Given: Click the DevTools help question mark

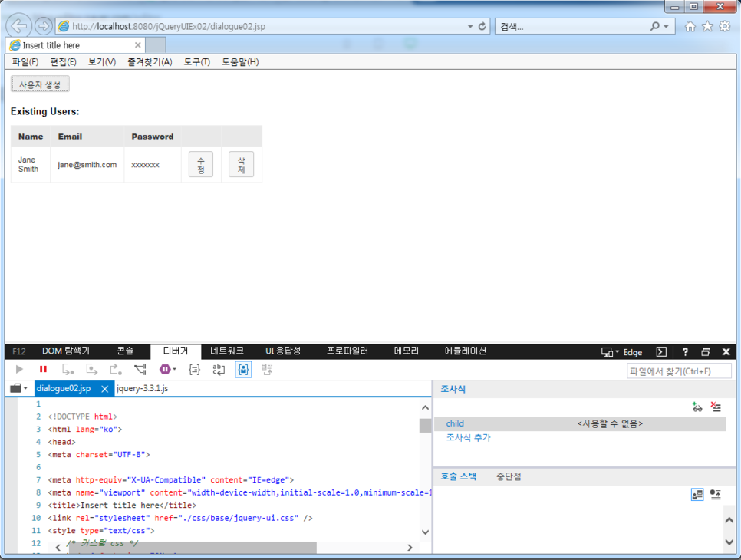Looking at the screenshot, I should [685, 352].
